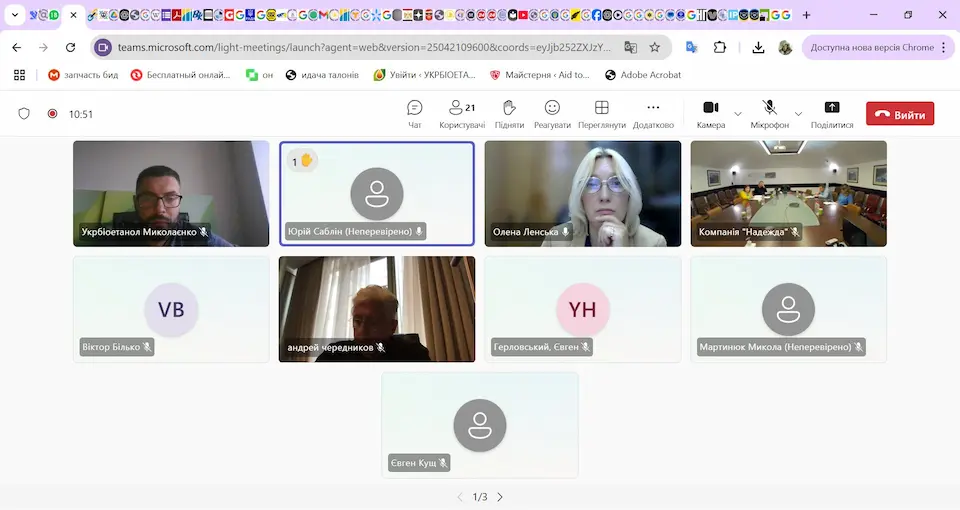960x510 pixels.
Task: Open the Adobe Acrobat bookmark
Action: pos(642,75)
